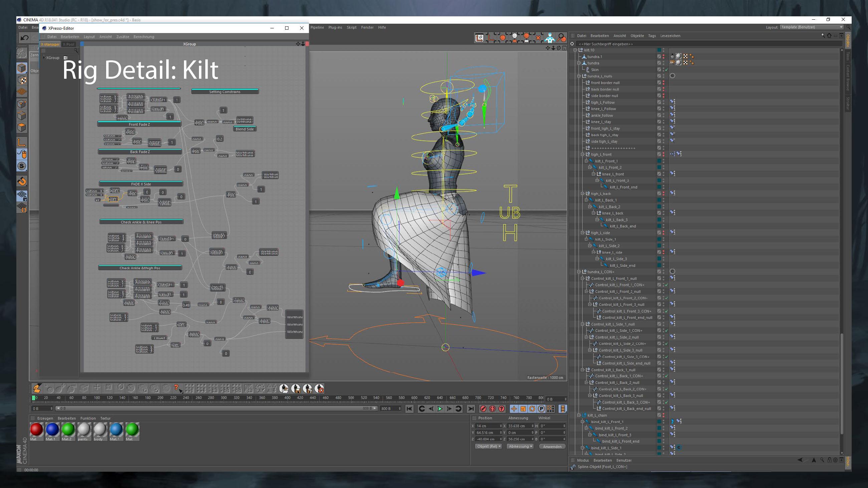The image size is (868, 488).
Task: Toggle the locked workplane grid icon
Action: tap(22, 196)
